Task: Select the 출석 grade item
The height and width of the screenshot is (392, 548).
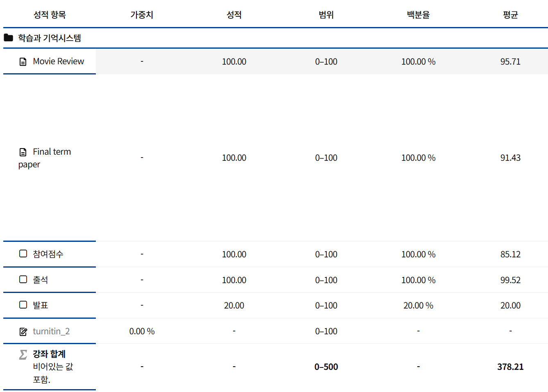Action: pos(41,280)
